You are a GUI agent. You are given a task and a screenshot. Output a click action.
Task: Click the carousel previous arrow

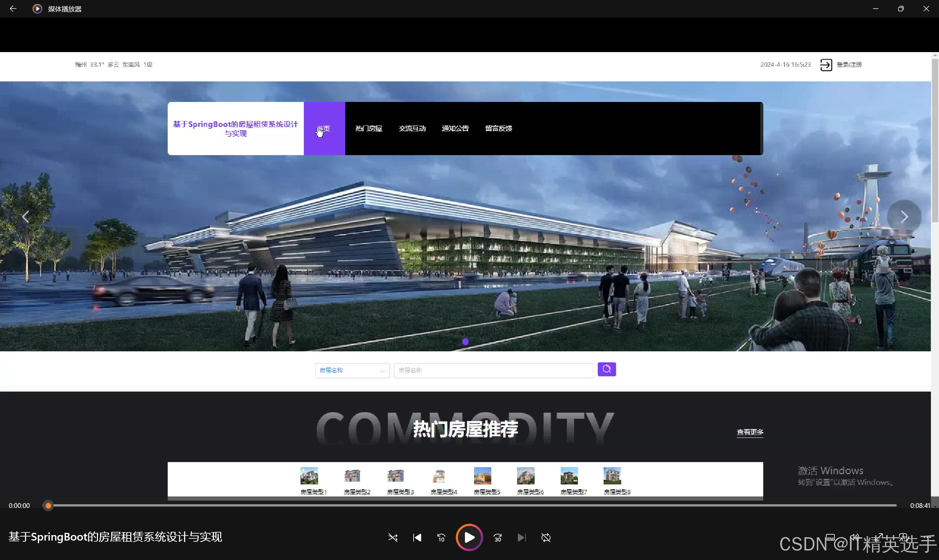click(26, 217)
